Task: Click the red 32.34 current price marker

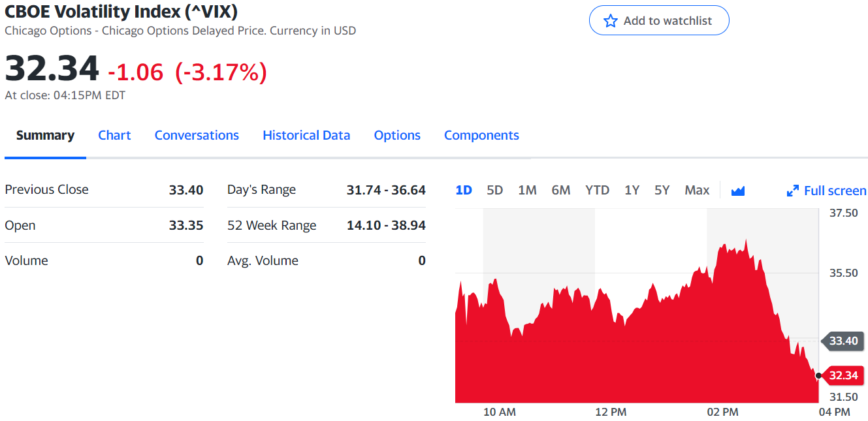Action: coord(842,375)
